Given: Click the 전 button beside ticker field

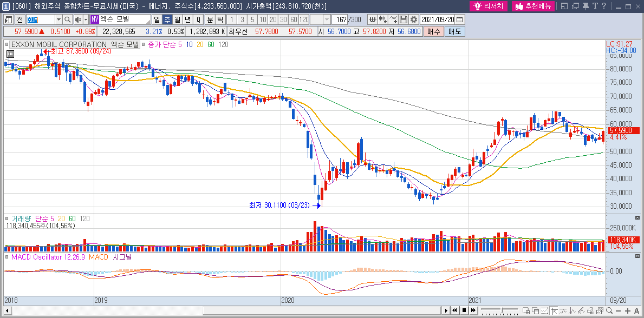Looking at the screenshot, I should (19, 19).
